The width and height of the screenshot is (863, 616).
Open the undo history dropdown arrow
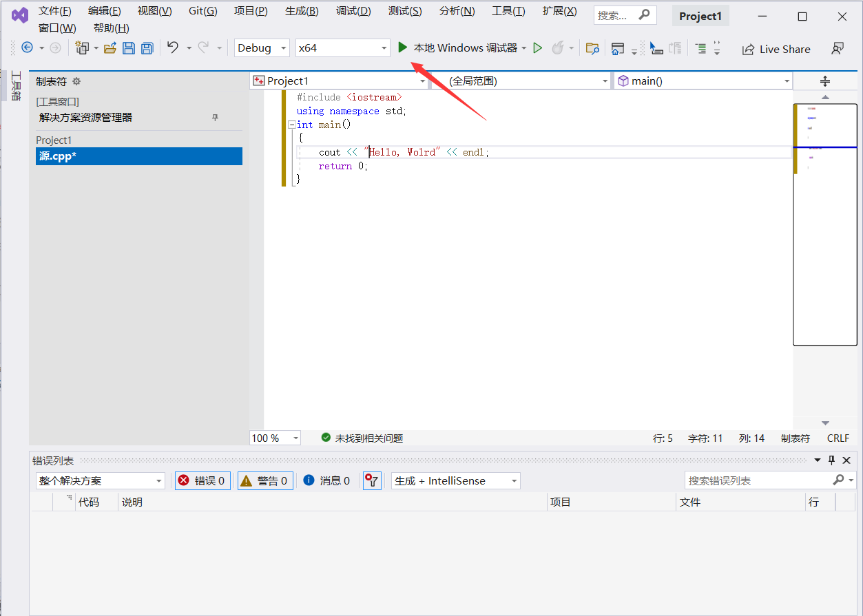pyautogui.click(x=189, y=48)
